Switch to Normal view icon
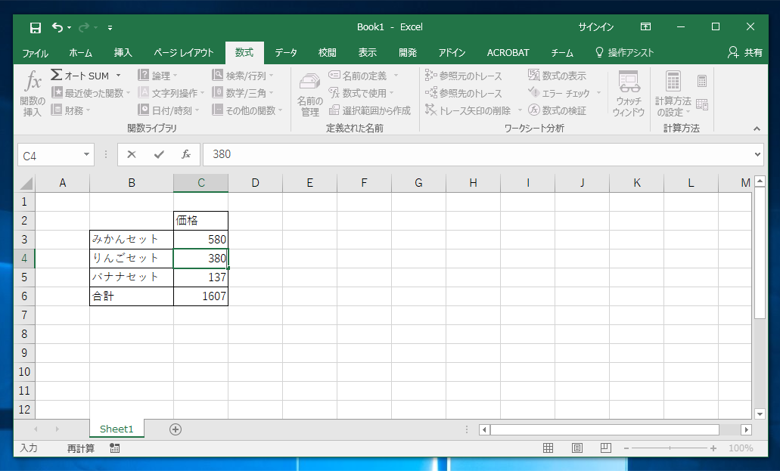The width and height of the screenshot is (780, 471). pyautogui.click(x=548, y=448)
